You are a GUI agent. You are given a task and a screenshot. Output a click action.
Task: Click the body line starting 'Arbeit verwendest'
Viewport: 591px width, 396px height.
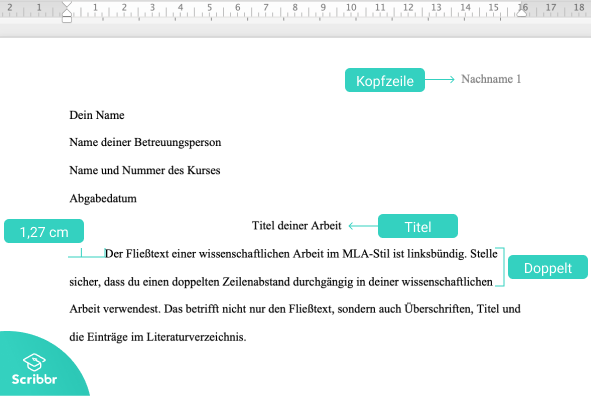point(295,309)
